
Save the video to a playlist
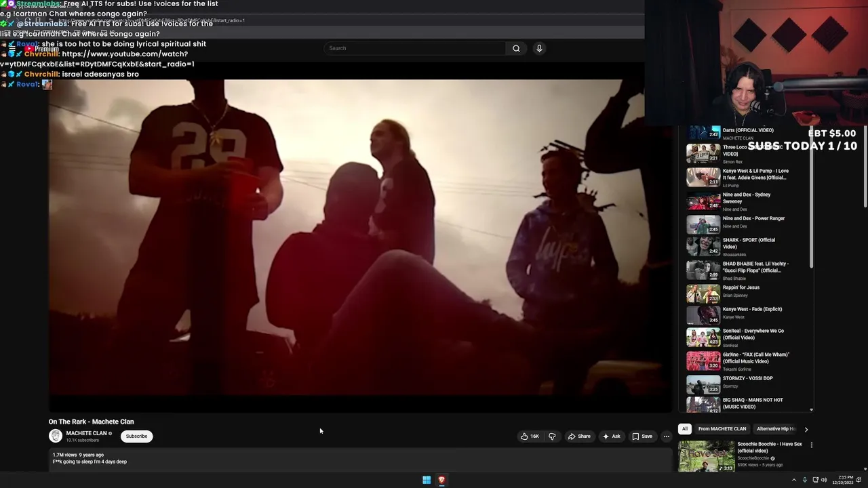click(x=642, y=436)
